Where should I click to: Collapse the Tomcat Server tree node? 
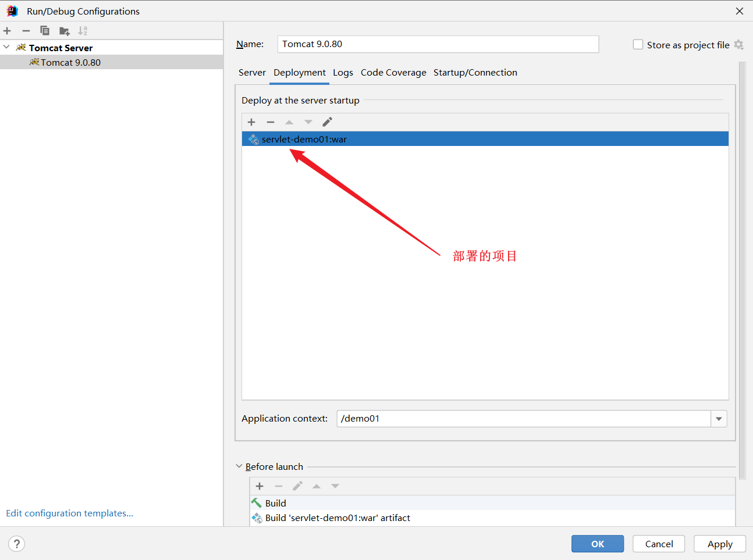7,47
